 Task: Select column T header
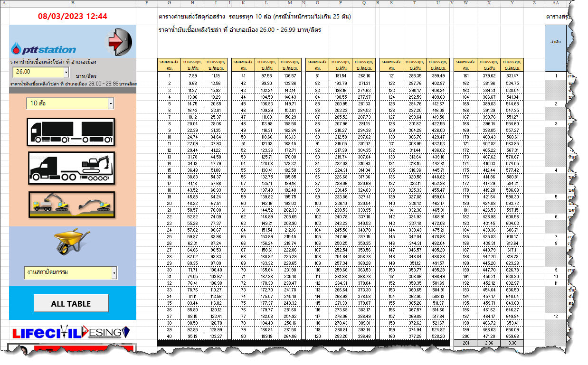click(416, 3)
